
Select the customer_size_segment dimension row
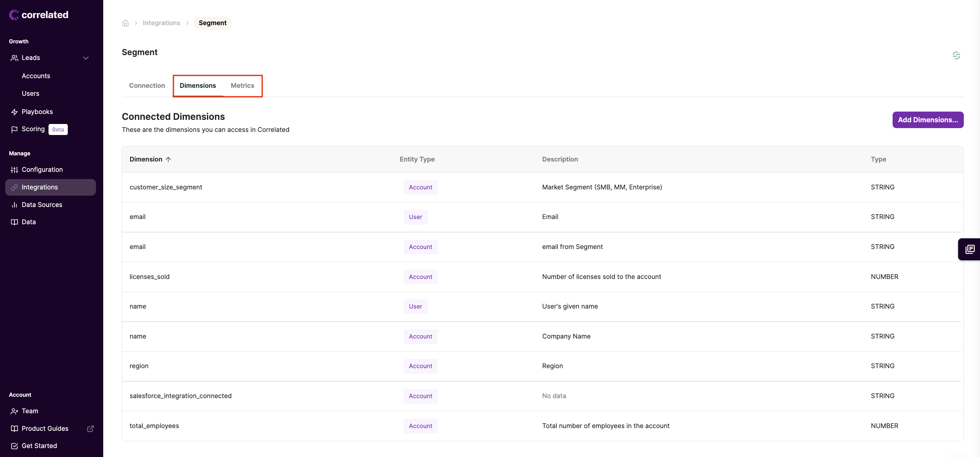coord(166,187)
